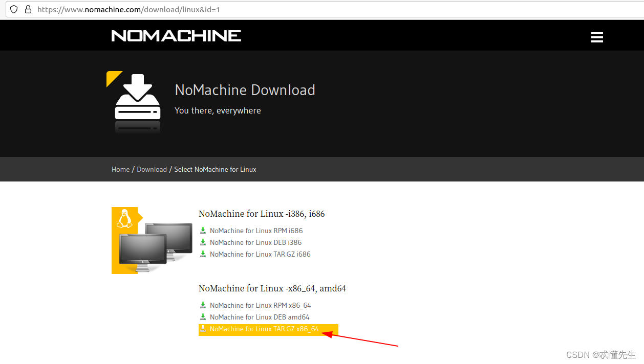Screen dimensions: 644x364
Task: Go to Download in breadcrumb
Action: [x=152, y=169]
